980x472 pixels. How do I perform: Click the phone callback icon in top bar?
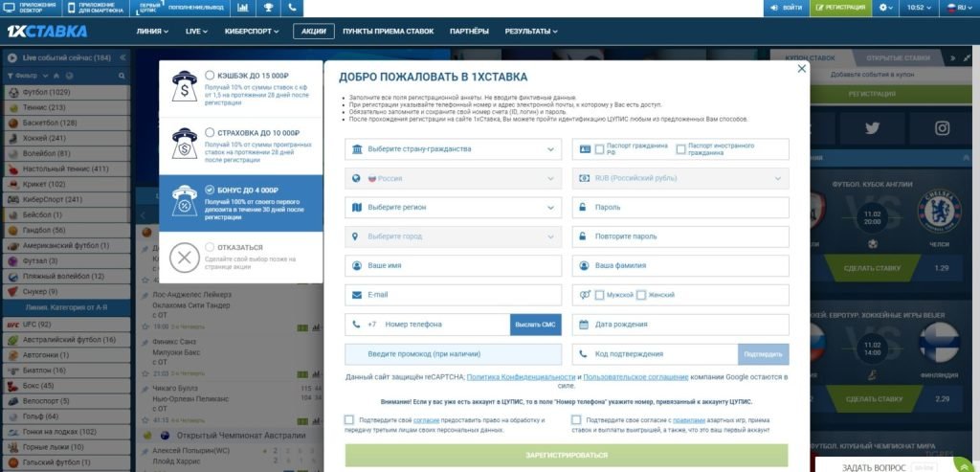pyautogui.click(x=292, y=8)
